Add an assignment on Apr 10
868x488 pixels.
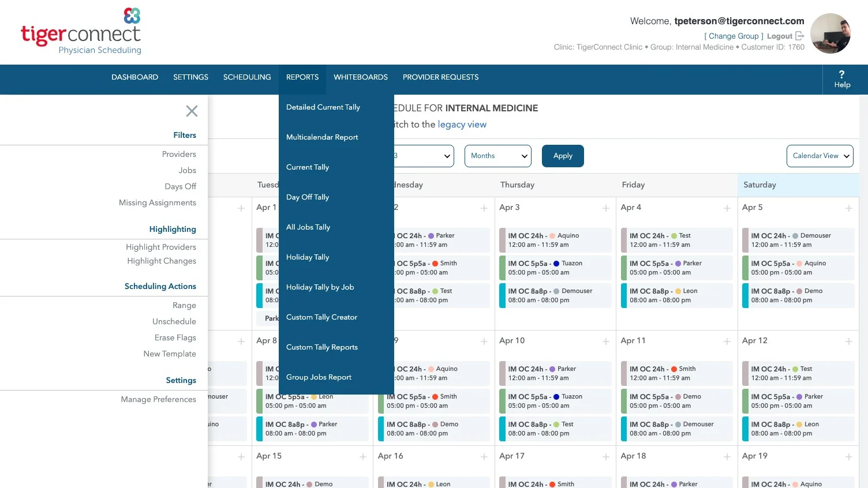[606, 341]
